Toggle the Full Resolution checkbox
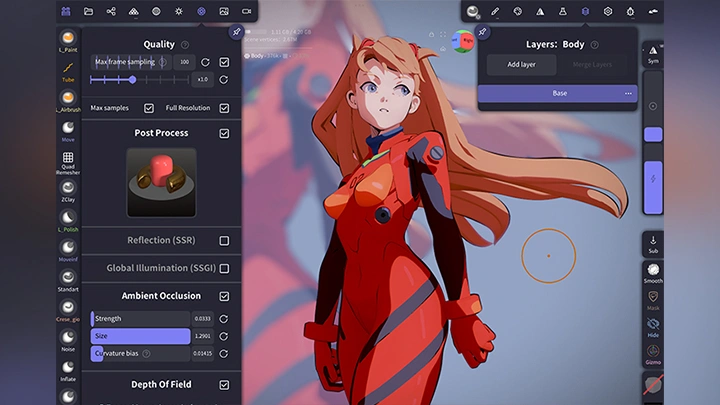 tap(224, 108)
